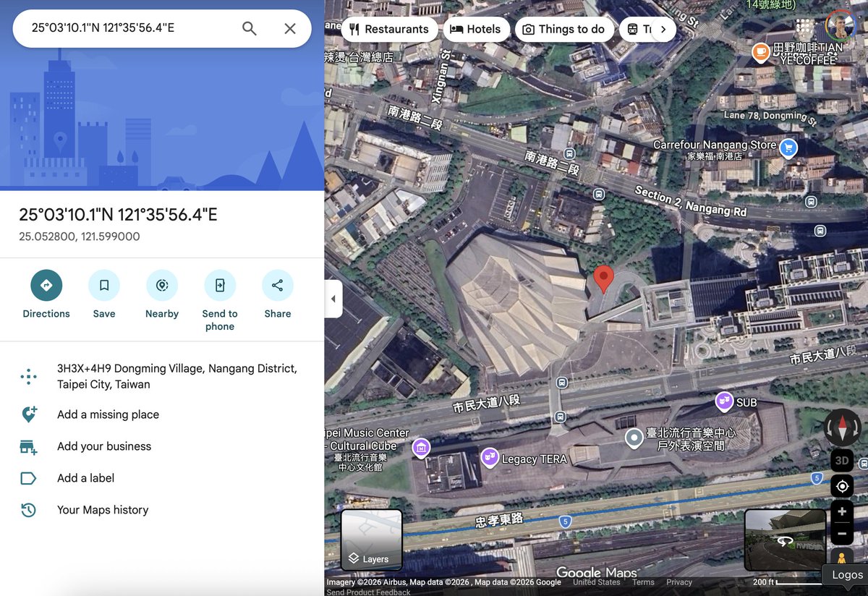This screenshot has height=596, width=868.
Task: Filter map by Hotels chip
Action: tap(475, 29)
